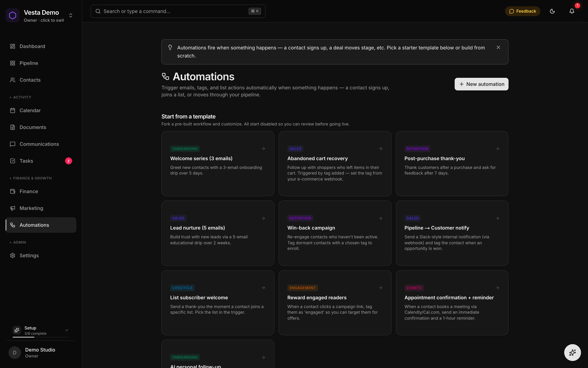Open the AI personal follow-up arrow

tap(263, 357)
